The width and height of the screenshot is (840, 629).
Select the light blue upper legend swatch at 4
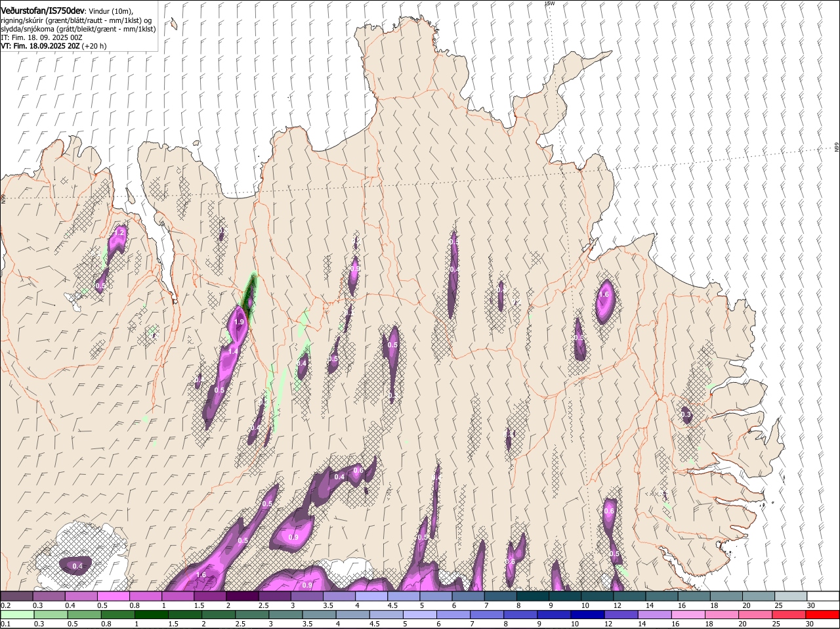click(x=371, y=596)
